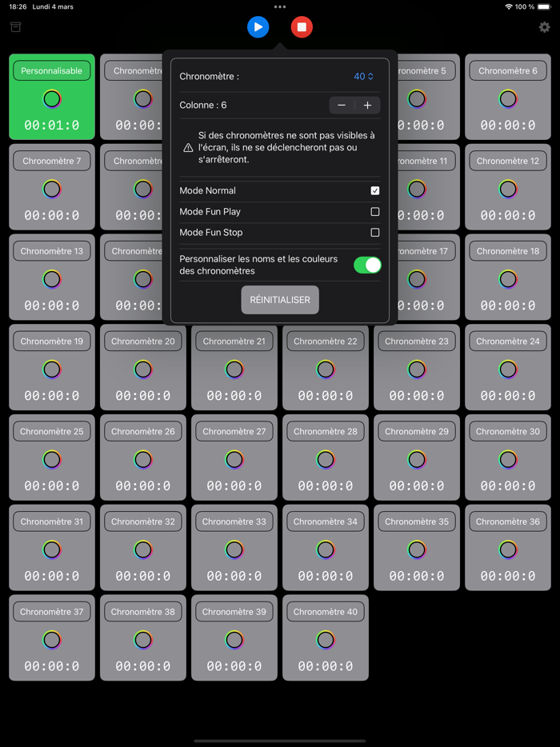The image size is (560, 747).
Task: Increase column count with plus button
Action: 367,106
